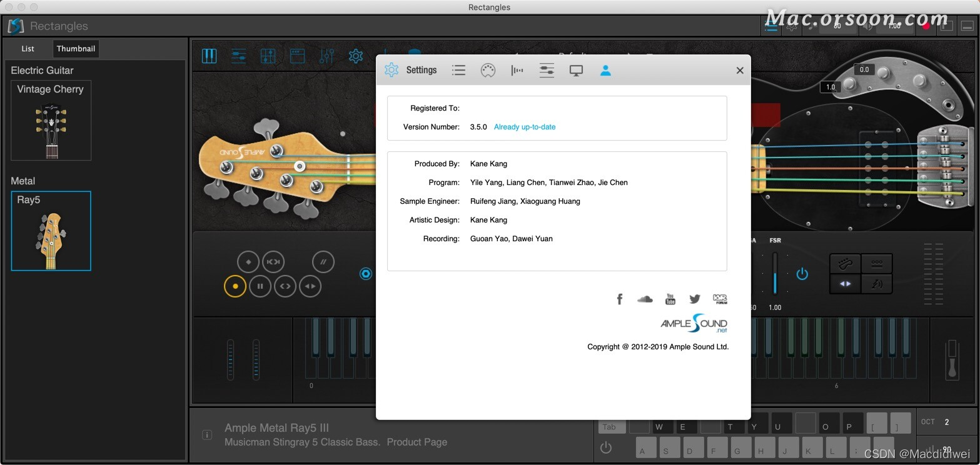Click the volume value 1.00 field

pyautogui.click(x=894, y=26)
